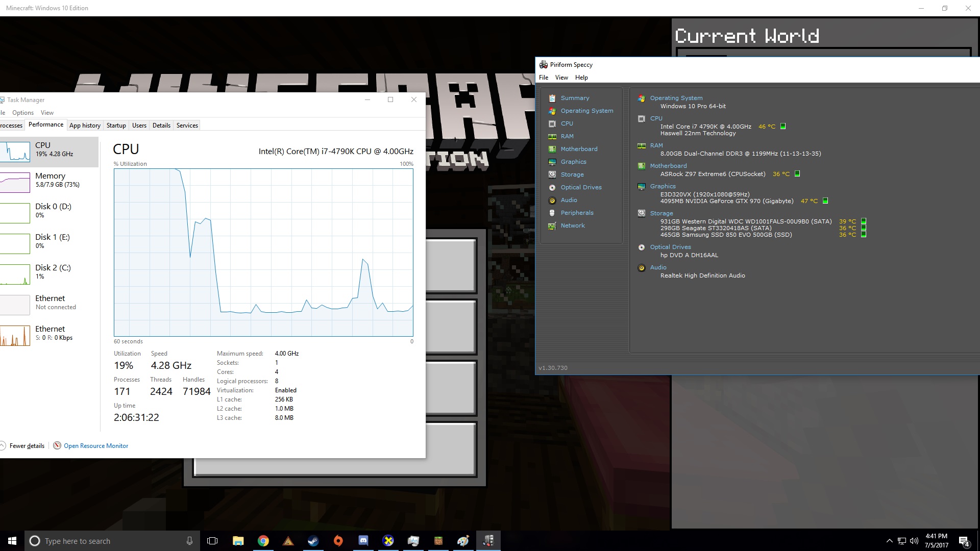
Task: Switch to the App history tab
Action: pyautogui.click(x=85, y=126)
